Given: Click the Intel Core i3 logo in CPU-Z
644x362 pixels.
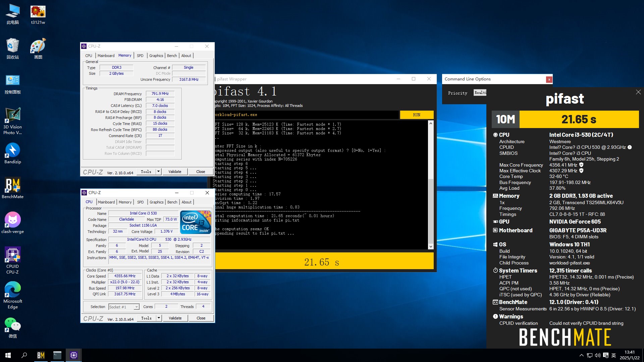Looking at the screenshot, I should tap(196, 222).
